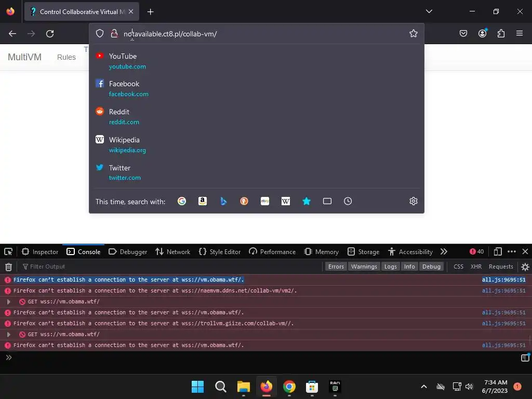Screen dimensions: 532x399
Task: Select the Twitter suggestion
Action: (256, 172)
